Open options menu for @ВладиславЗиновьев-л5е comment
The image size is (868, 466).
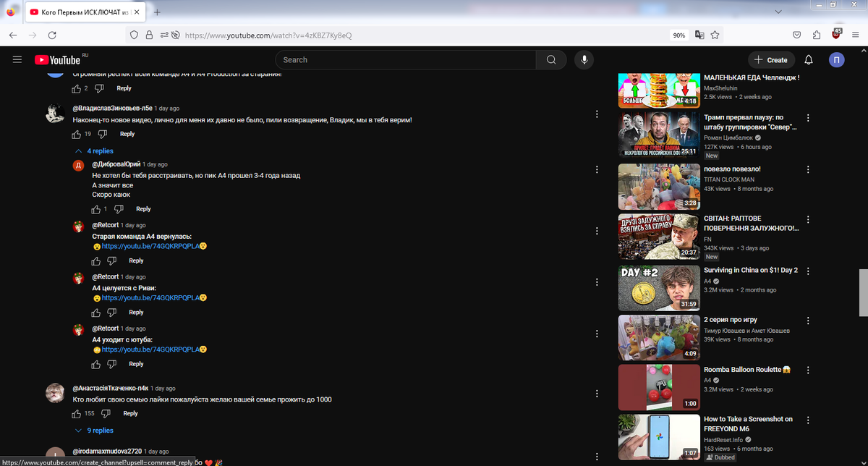(x=597, y=114)
